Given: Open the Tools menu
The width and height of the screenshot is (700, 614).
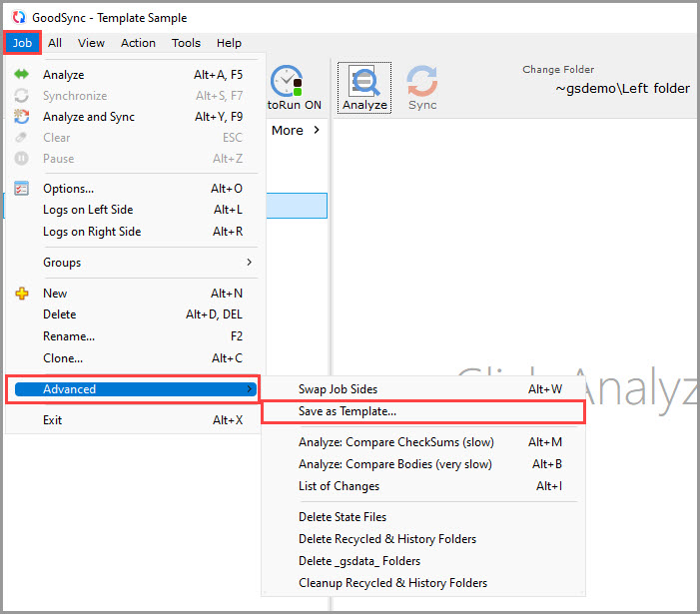Looking at the screenshot, I should click(x=186, y=43).
